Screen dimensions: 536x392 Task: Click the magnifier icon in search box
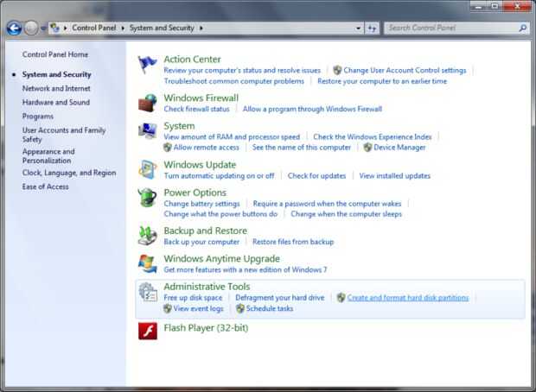click(x=523, y=28)
